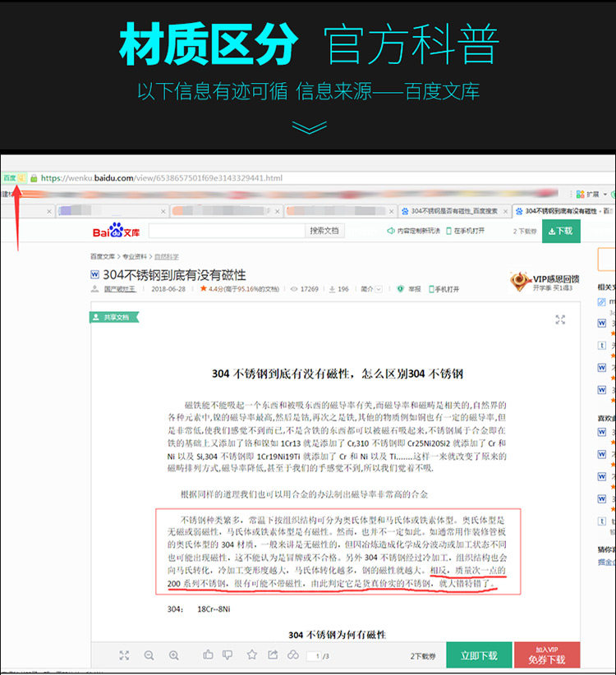This screenshot has width=616, height=675.
Task: Click the fullscreen icon in bottom toolbar
Action: tap(124, 655)
